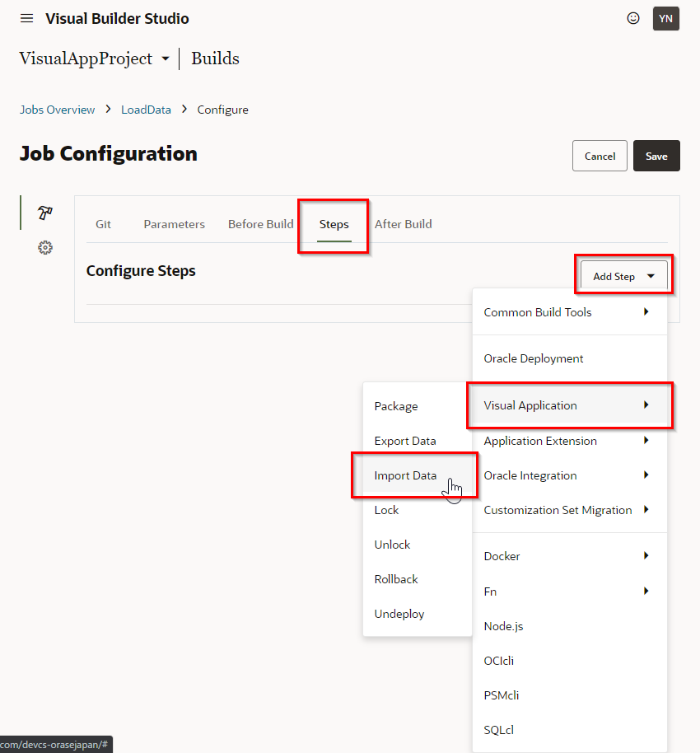The width and height of the screenshot is (700, 753).
Task: Click the Save button
Action: click(x=656, y=156)
